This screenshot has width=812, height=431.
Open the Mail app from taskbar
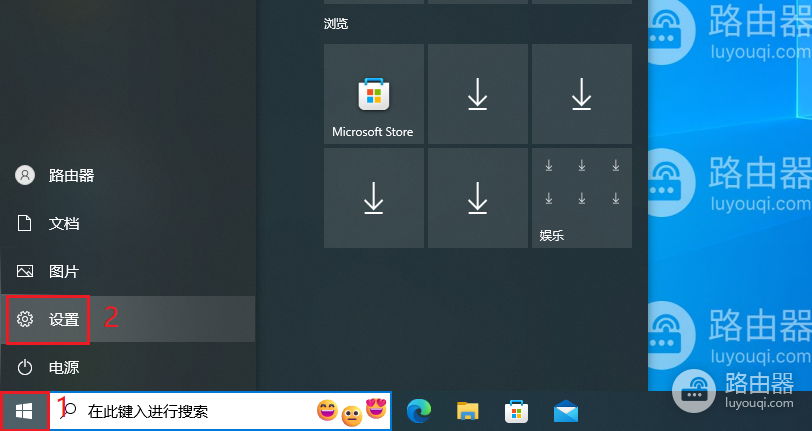pos(566,412)
